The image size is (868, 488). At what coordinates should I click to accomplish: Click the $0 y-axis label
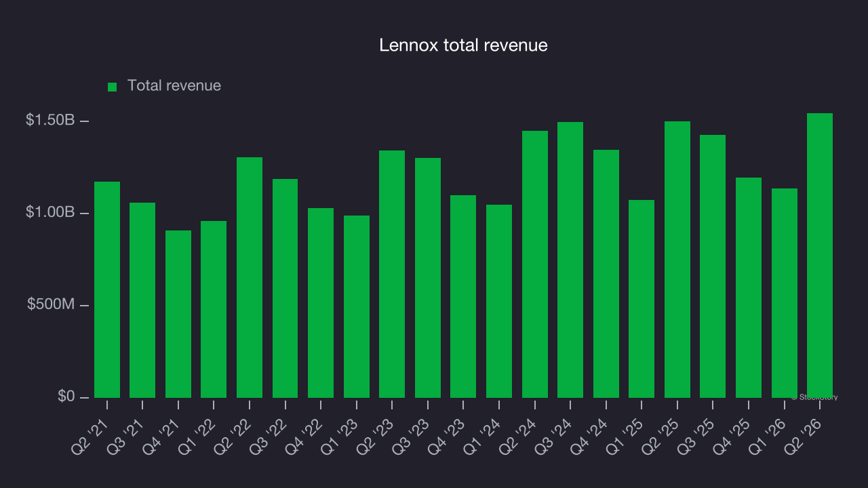66,396
